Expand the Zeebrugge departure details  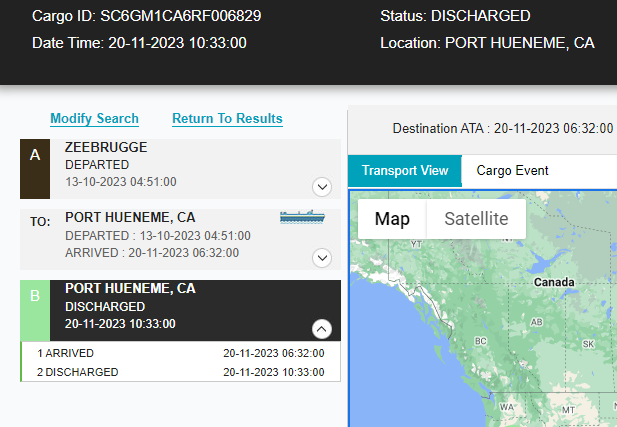(322, 186)
